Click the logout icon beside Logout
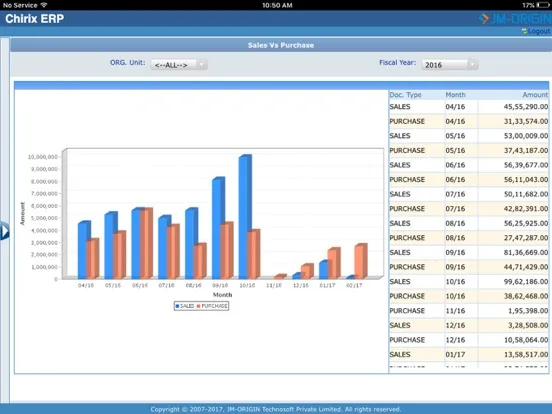 (524, 31)
